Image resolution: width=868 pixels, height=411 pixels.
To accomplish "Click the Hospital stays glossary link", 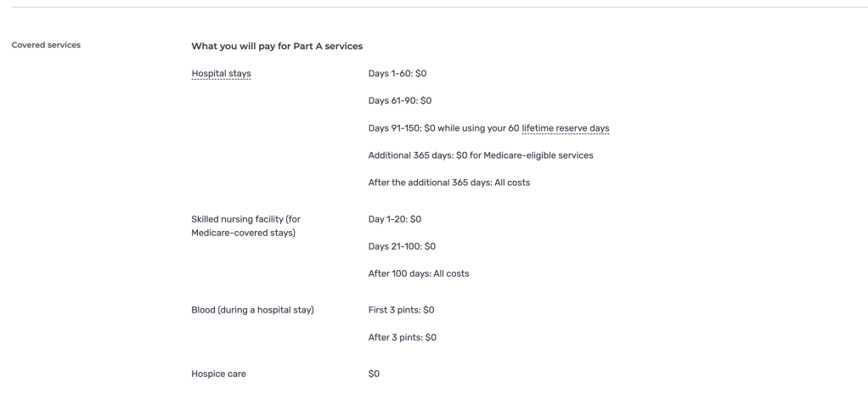I will click(x=222, y=73).
